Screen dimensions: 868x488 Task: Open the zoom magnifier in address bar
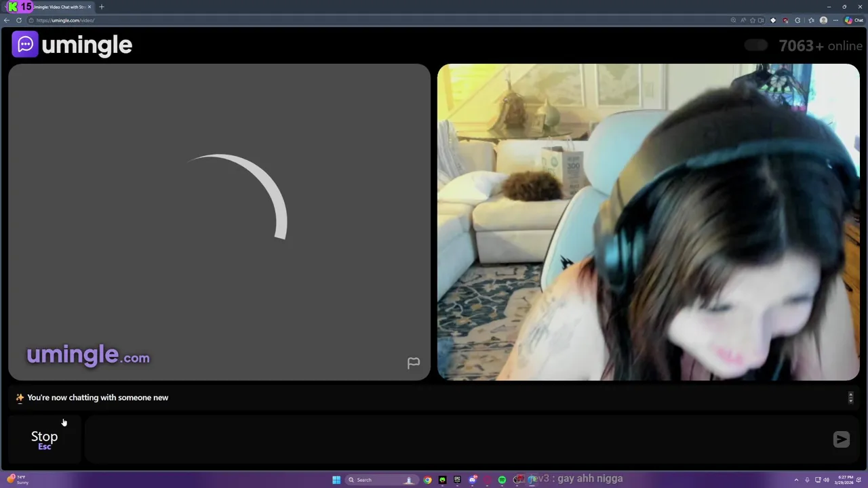pyautogui.click(x=733, y=20)
